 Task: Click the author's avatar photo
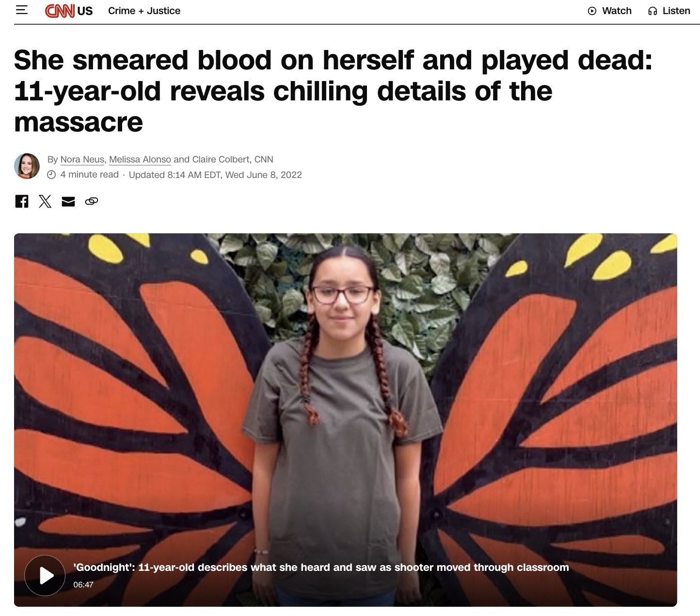27,166
